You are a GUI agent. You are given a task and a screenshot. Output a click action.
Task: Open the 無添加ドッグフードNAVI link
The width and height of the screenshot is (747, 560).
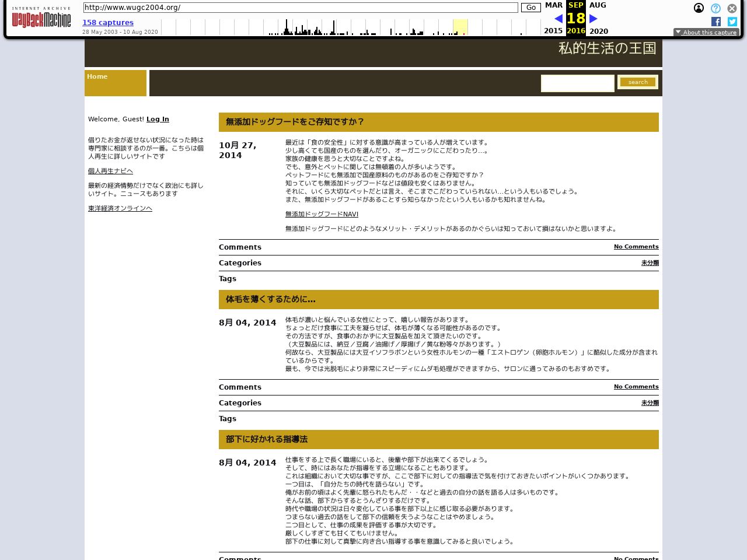pos(322,214)
